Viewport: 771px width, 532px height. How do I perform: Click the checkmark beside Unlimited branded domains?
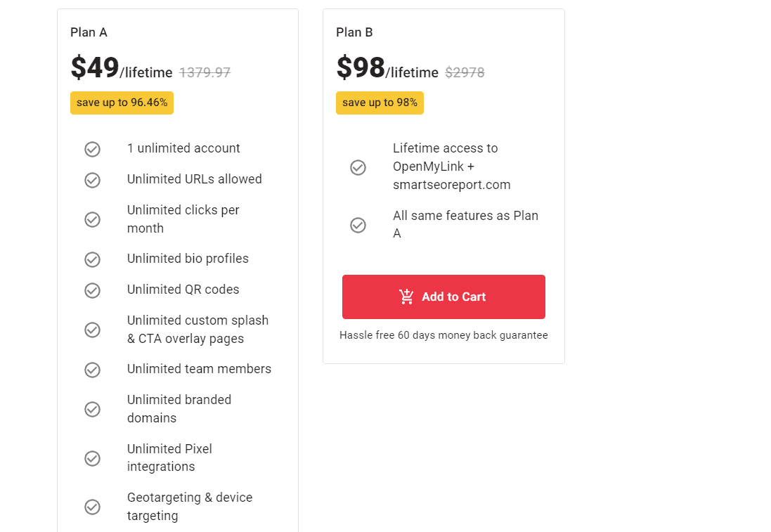(92, 409)
